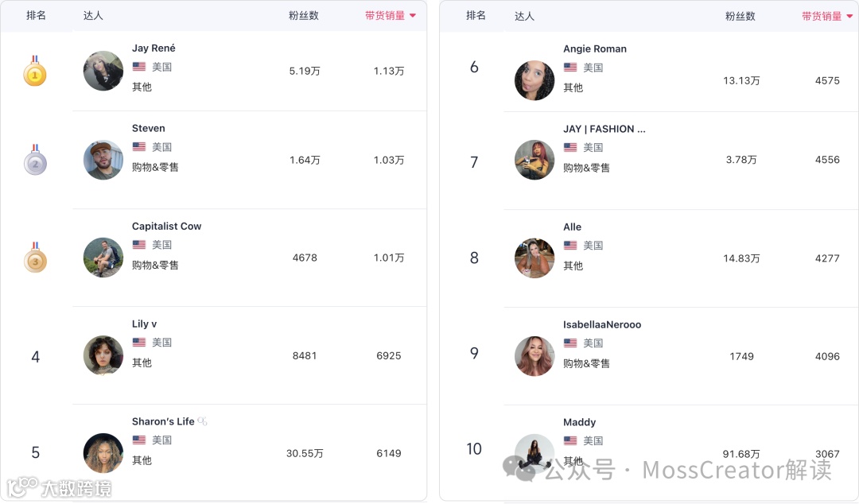This screenshot has width=859, height=504.
Task: Click the bronze third-place medal icon
Action: 35,258
